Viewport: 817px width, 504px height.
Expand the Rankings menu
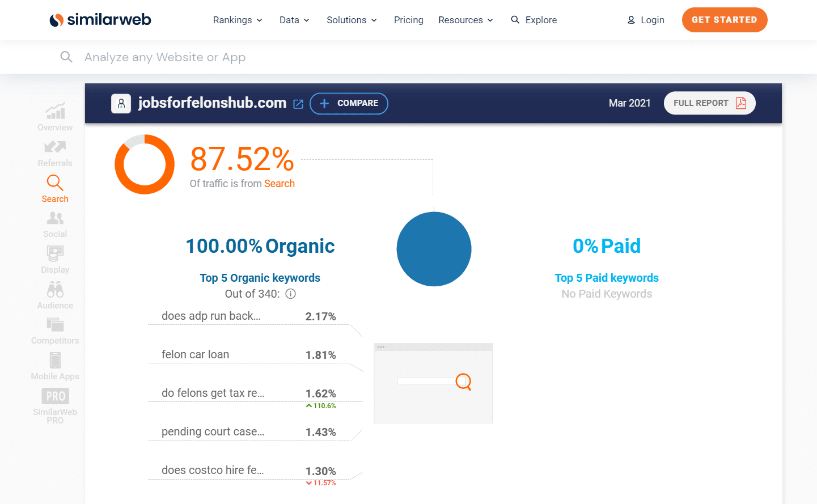(x=237, y=20)
